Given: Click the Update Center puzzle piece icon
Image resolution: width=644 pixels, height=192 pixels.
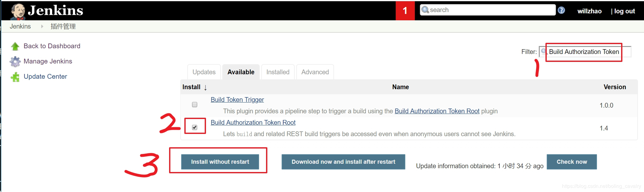Looking at the screenshot, I should pyautogui.click(x=15, y=77).
